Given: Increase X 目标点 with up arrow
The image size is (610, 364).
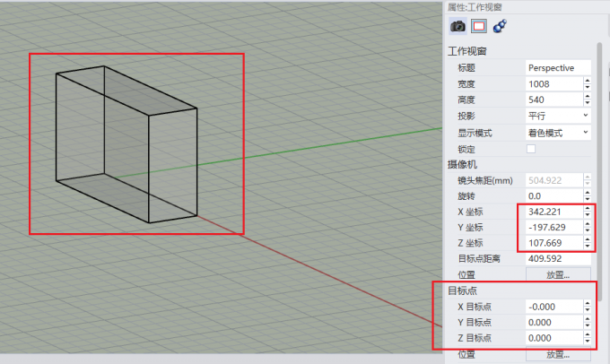Looking at the screenshot, I should tap(588, 303).
